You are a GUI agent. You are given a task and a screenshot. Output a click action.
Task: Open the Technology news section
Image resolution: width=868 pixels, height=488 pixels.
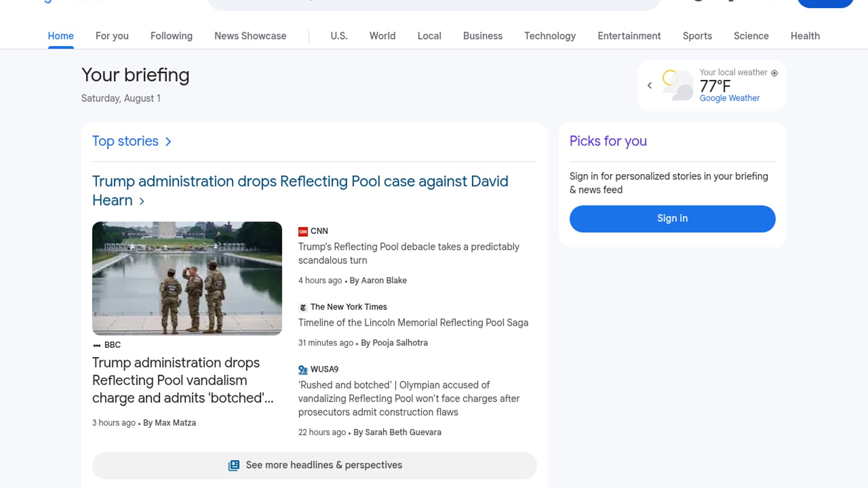550,36
